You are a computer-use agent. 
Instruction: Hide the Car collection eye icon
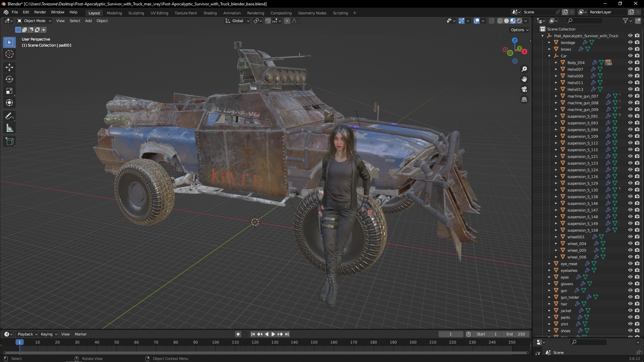pos(630,56)
